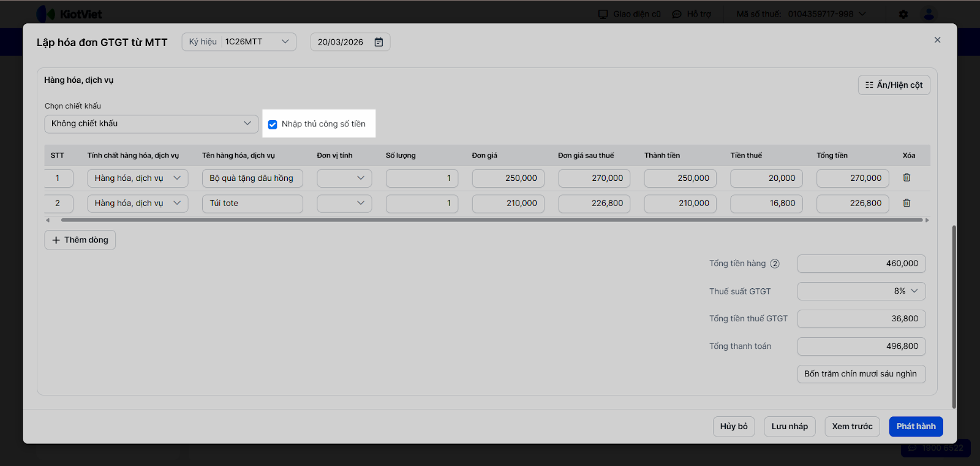Preview invoice with Xem trước
Screen dimensions: 980x466
point(852,427)
